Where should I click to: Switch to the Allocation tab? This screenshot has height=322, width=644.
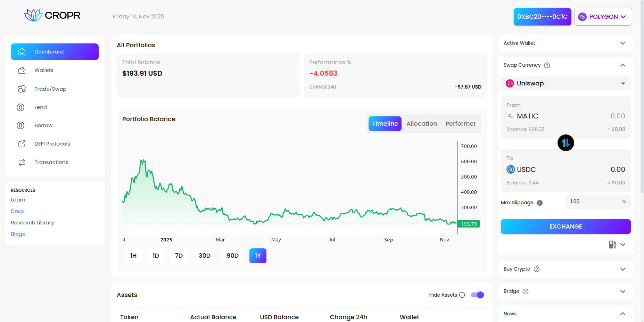click(x=422, y=124)
